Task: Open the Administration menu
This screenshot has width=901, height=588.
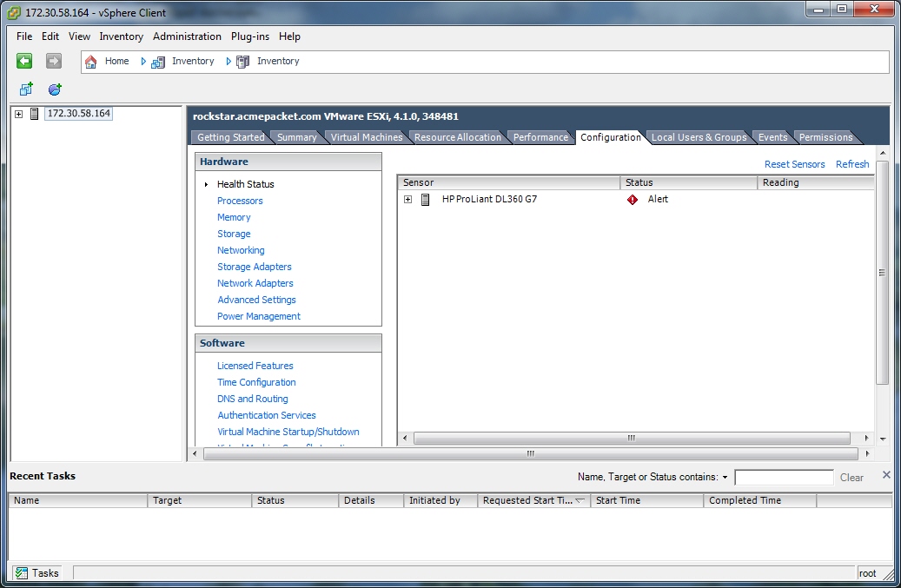Action: [x=187, y=36]
